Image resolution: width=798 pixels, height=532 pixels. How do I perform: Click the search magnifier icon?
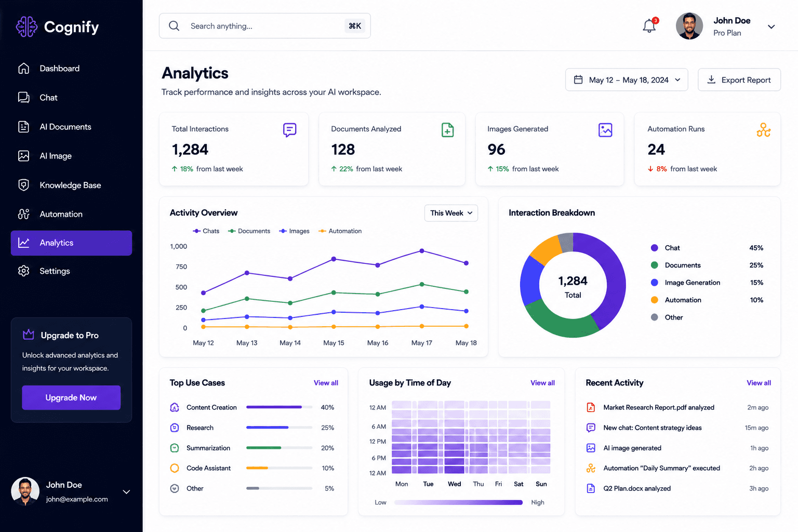[174, 26]
